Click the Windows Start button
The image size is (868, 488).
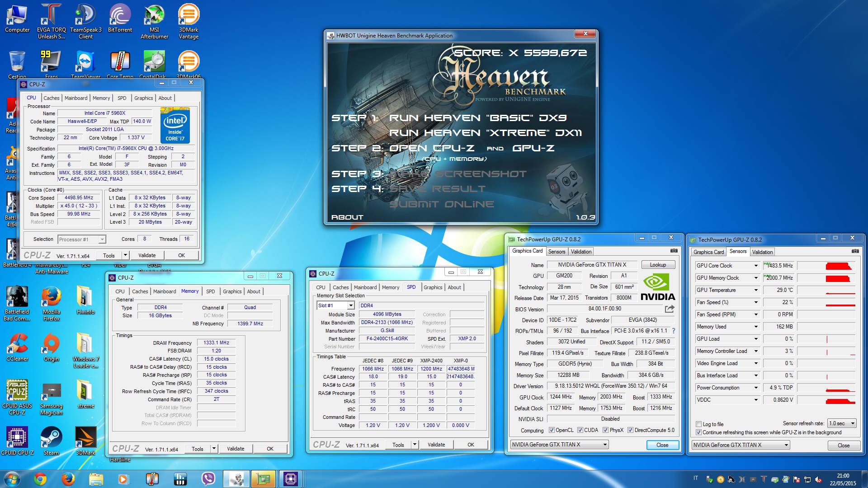12,479
